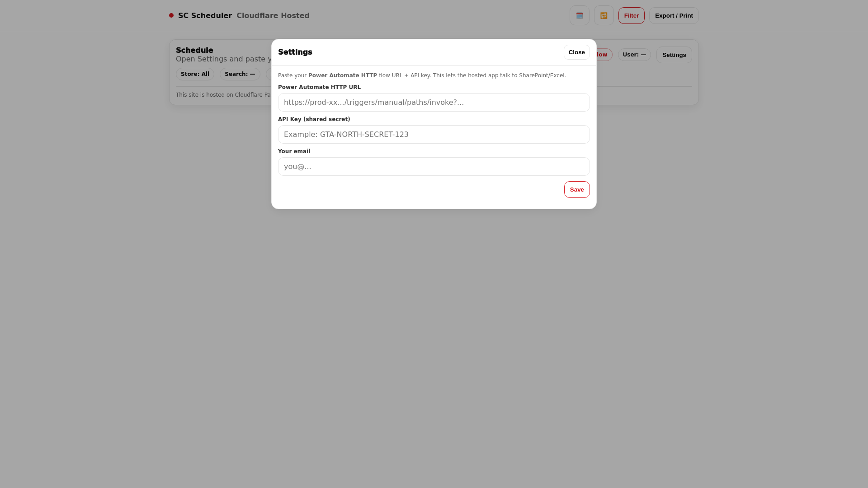The width and height of the screenshot is (868, 488).
Task: Click the partially hidden red flow pill
Action: point(604,55)
